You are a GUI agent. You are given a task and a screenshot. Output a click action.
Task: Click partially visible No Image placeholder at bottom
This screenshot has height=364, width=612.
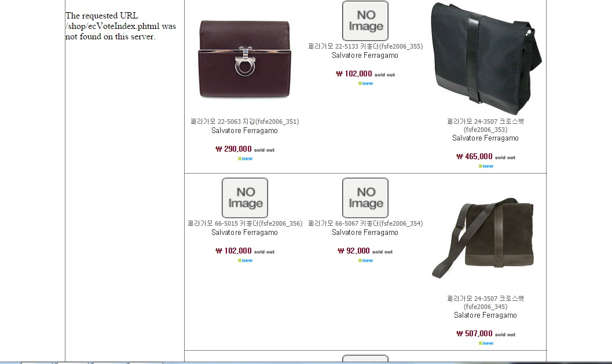point(365,358)
